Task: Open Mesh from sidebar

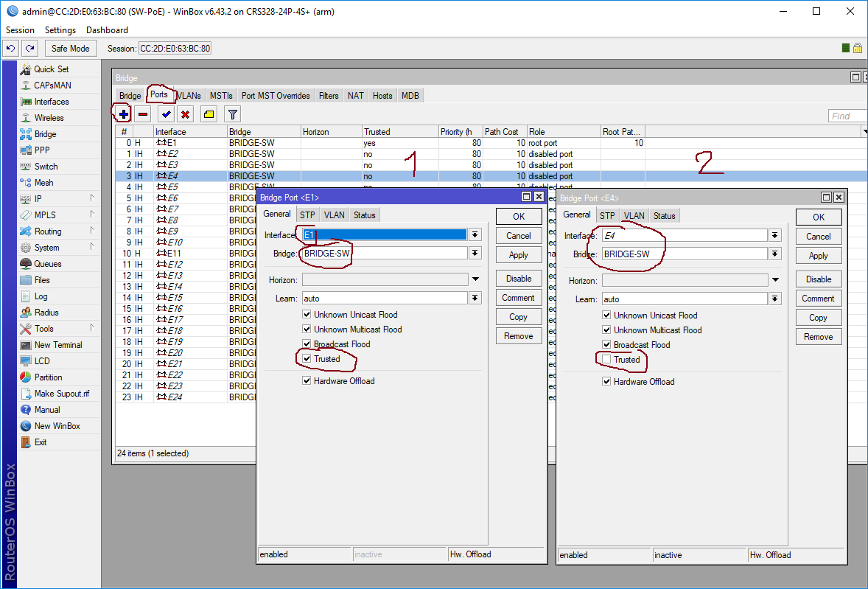Action: (43, 183)
